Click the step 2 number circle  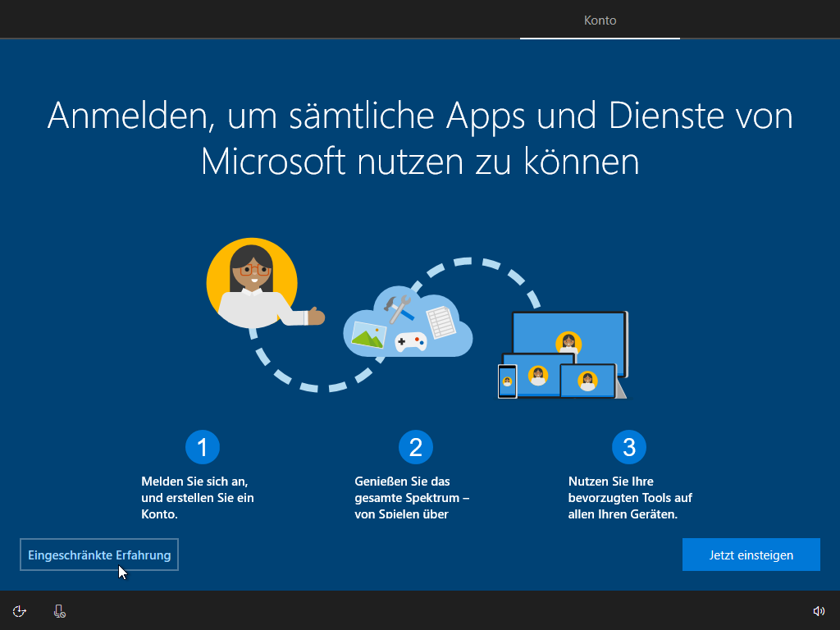pos(416,447)
